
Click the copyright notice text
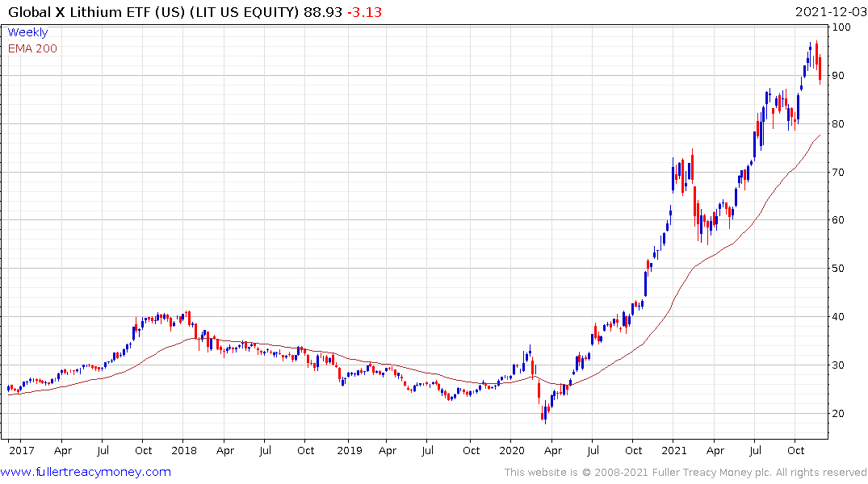(x=686, y=473)
